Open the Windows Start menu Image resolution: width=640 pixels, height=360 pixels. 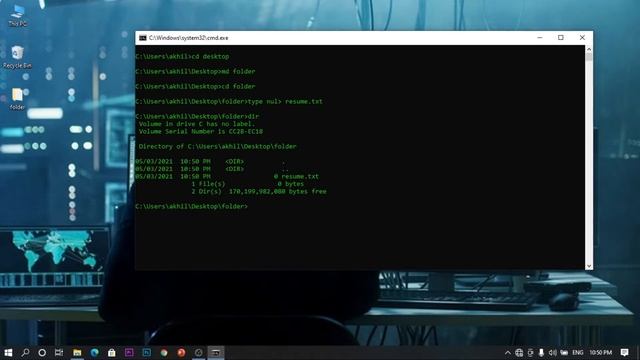click(x=8, y=352)
